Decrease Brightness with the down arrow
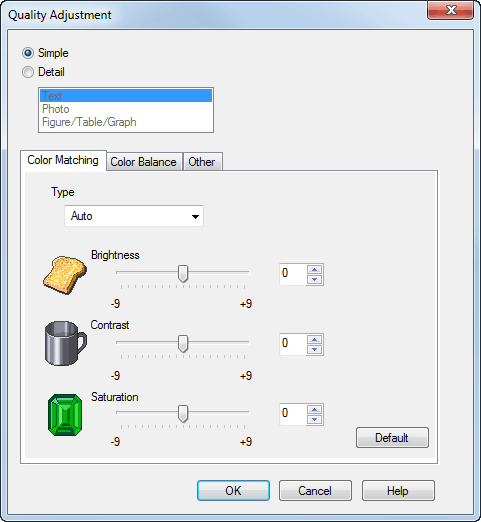 (x=314, y=279)
